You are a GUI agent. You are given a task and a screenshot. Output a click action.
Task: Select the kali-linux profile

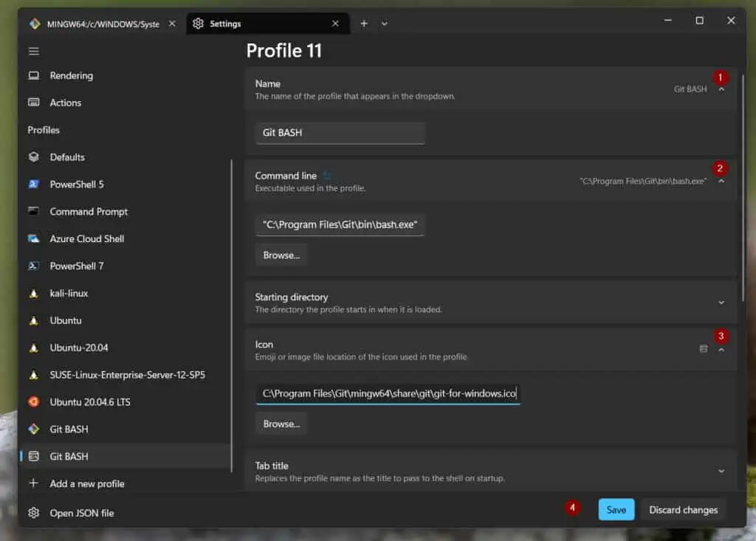(126, 293)
